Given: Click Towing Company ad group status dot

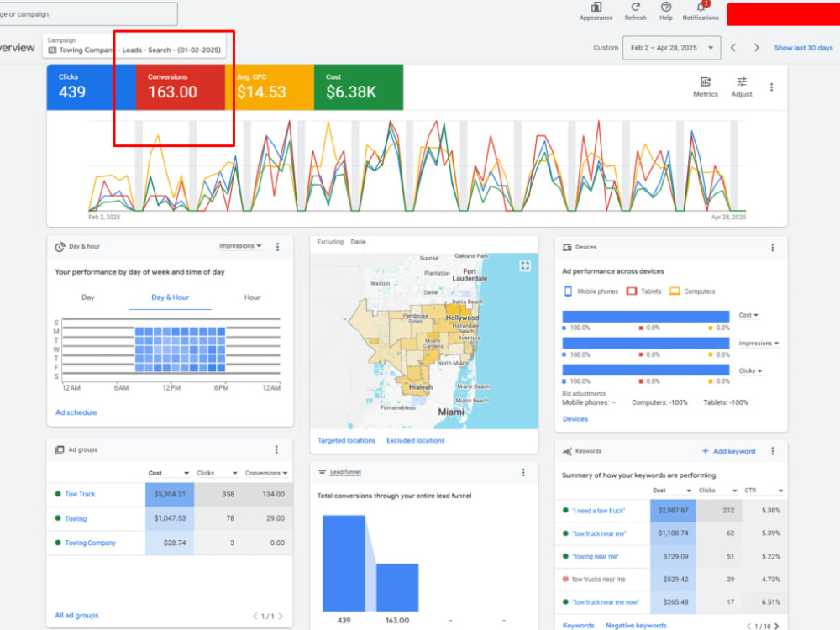Looking at the screenshot, I should [58, 543].
